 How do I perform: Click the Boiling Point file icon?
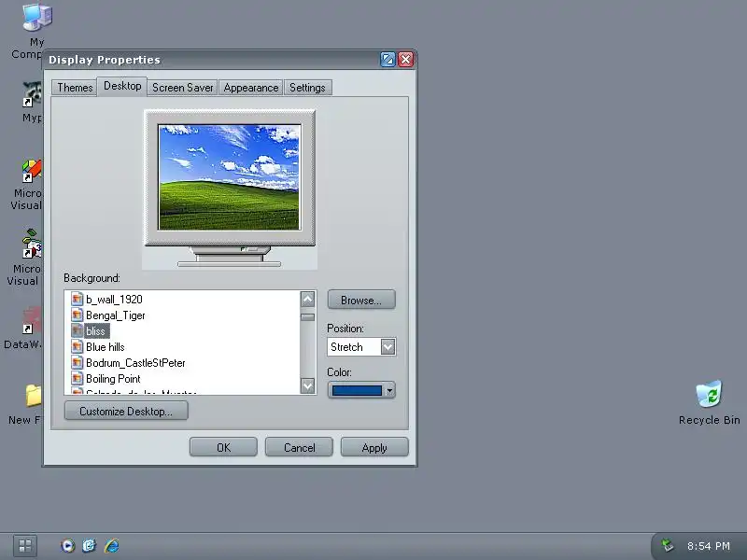click(x=77, y=378)
